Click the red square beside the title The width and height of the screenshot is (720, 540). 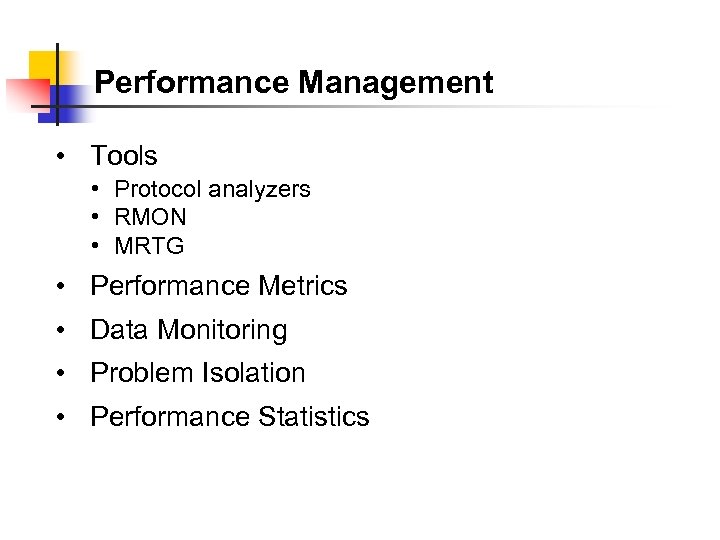coord(20,93)
